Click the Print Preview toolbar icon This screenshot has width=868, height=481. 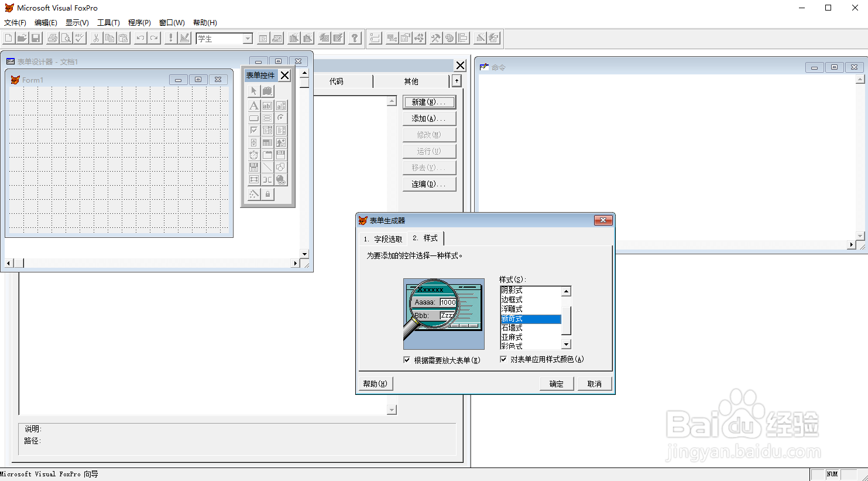66,38
